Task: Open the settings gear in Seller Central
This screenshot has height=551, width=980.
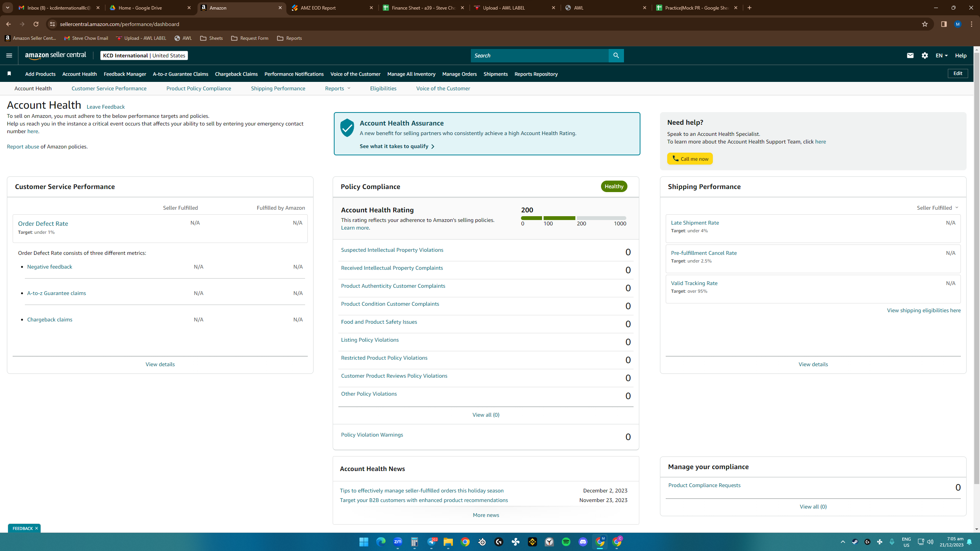Action: 925,55
